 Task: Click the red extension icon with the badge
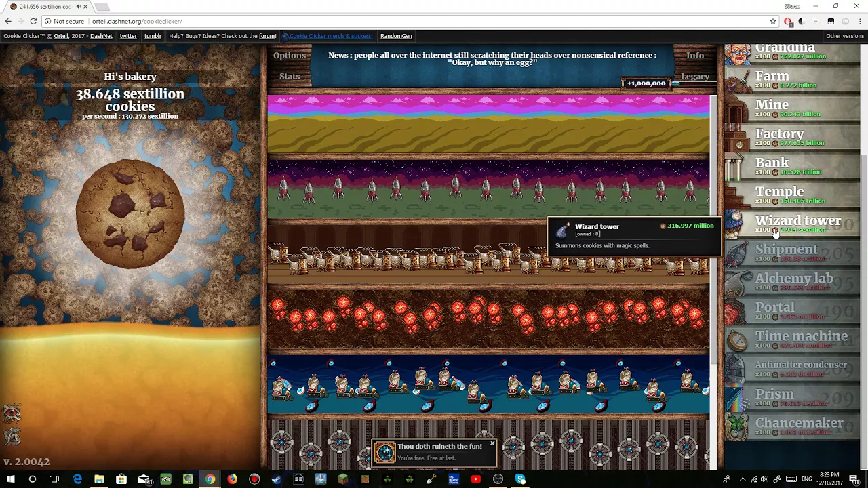[788, 22]
